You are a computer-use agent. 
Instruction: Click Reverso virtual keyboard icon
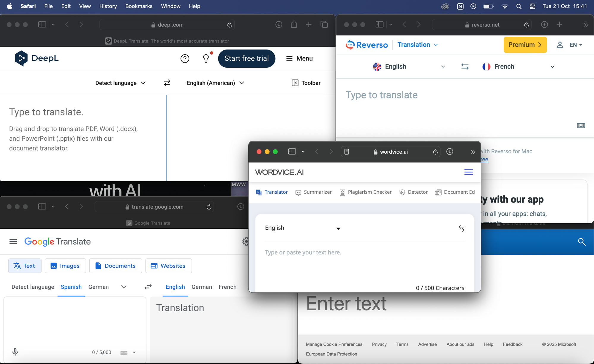[x=581, y=125]
